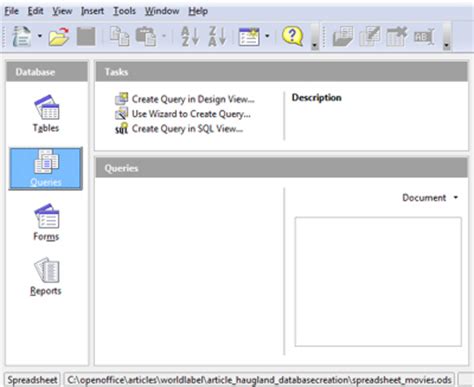
Task: Open the dropdown arrow beside Form icon
Action: [x=267, y=36]
